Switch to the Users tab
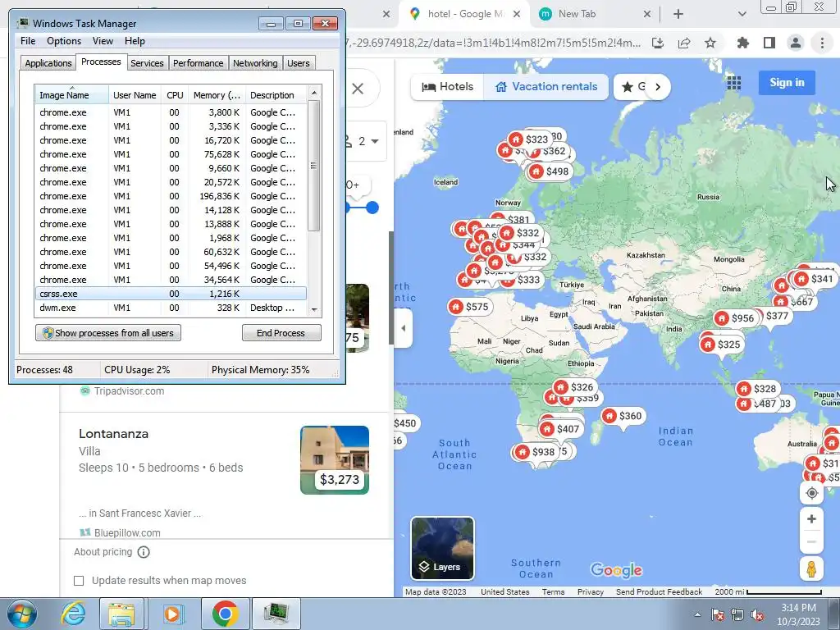This screenshot has height=630, width=840. point(298,63)
